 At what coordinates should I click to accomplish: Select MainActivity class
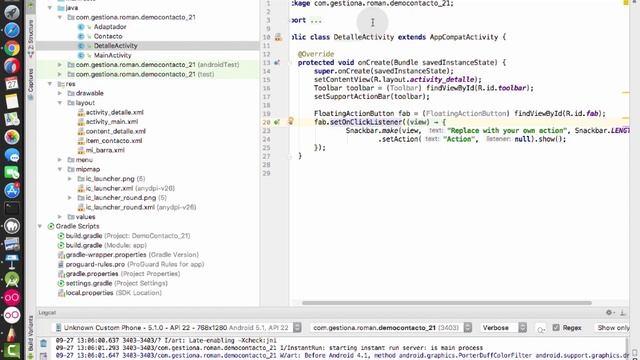tap(112, 55)
